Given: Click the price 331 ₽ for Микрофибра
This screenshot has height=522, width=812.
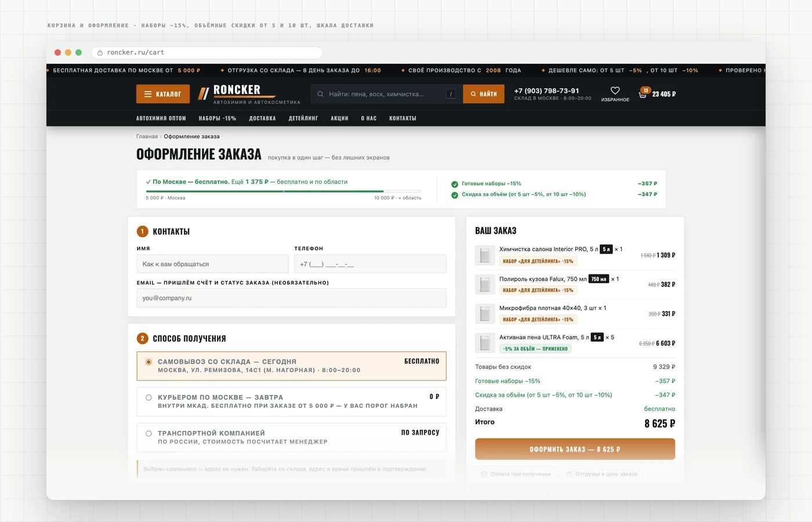Looking at the screenshot, I should tap(669, 314).
